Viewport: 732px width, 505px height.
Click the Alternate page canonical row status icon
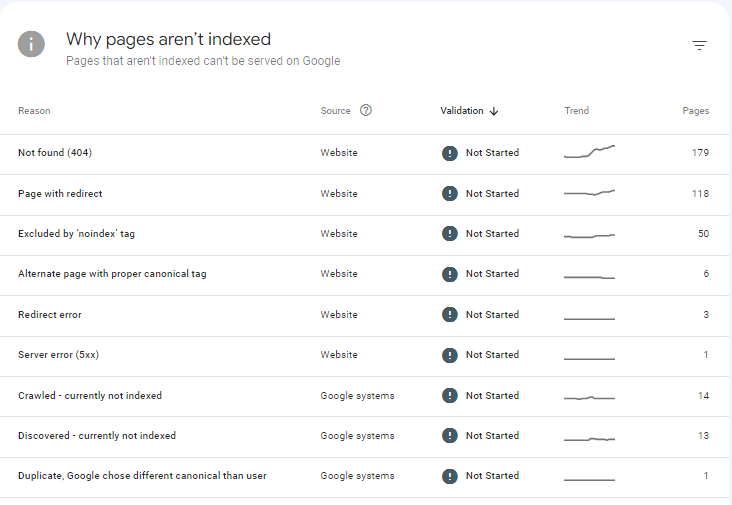click(x=450, y=274)
